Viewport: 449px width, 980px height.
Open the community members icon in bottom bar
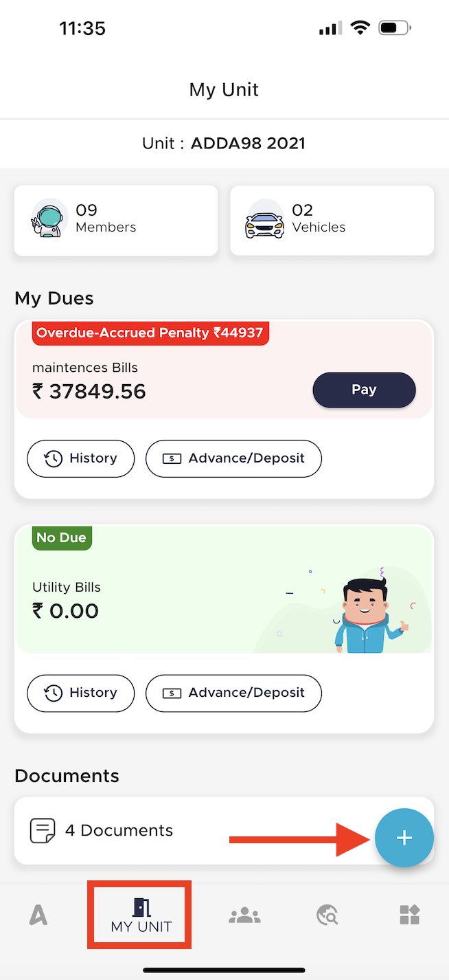(244, 914)
